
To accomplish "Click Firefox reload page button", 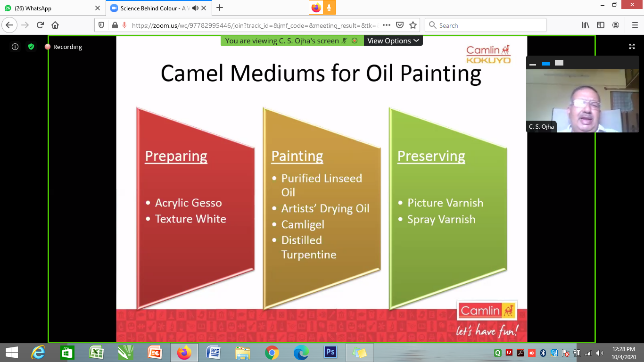I will pos(40,25).
